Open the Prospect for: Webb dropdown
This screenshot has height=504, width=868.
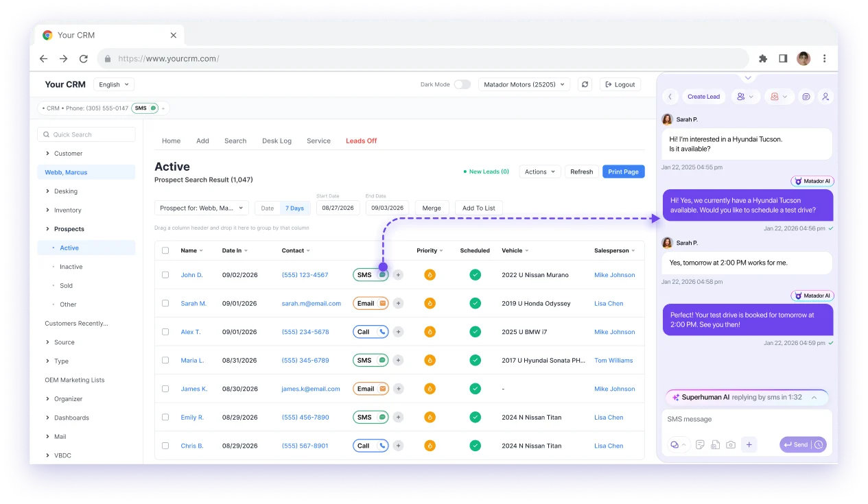coord(202,208)
